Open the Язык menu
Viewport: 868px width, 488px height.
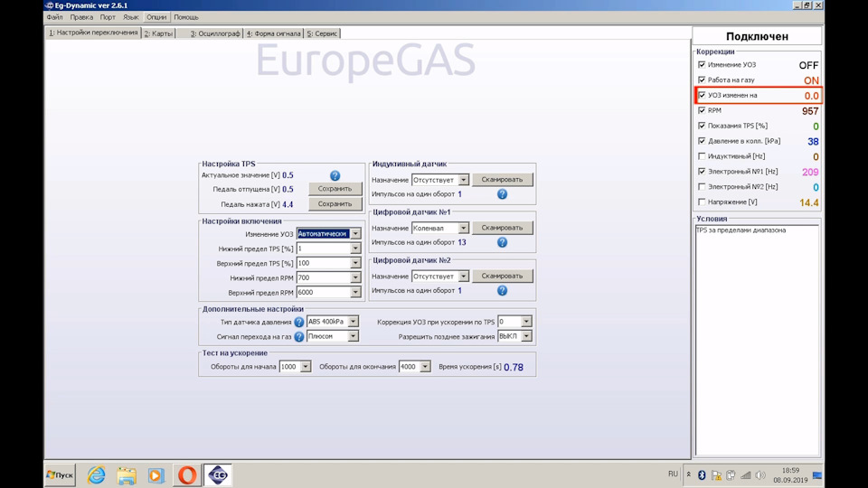point(130,17)
